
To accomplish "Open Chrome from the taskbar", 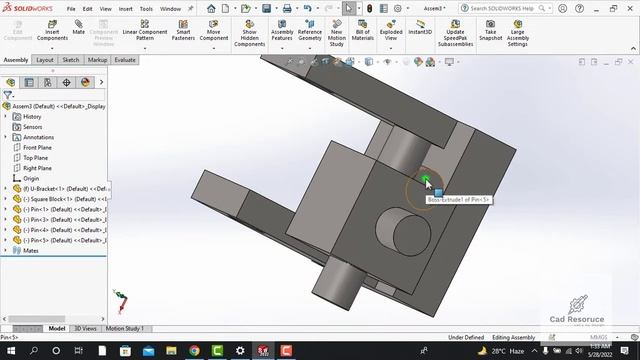I will click(194, 351).
